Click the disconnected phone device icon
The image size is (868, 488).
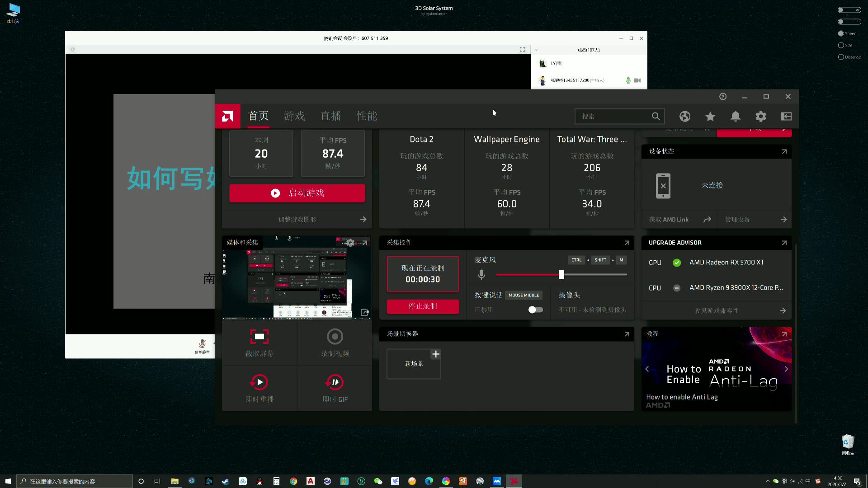[663, 186]
